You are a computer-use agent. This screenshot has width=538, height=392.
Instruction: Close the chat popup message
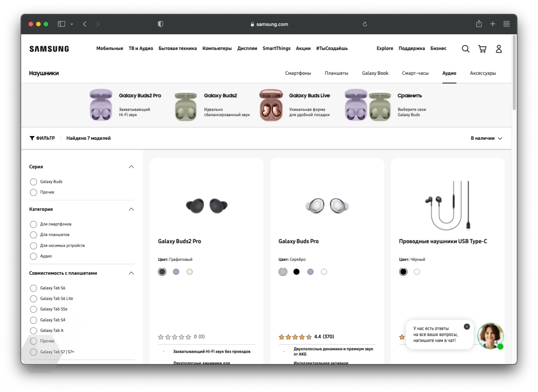466,326
